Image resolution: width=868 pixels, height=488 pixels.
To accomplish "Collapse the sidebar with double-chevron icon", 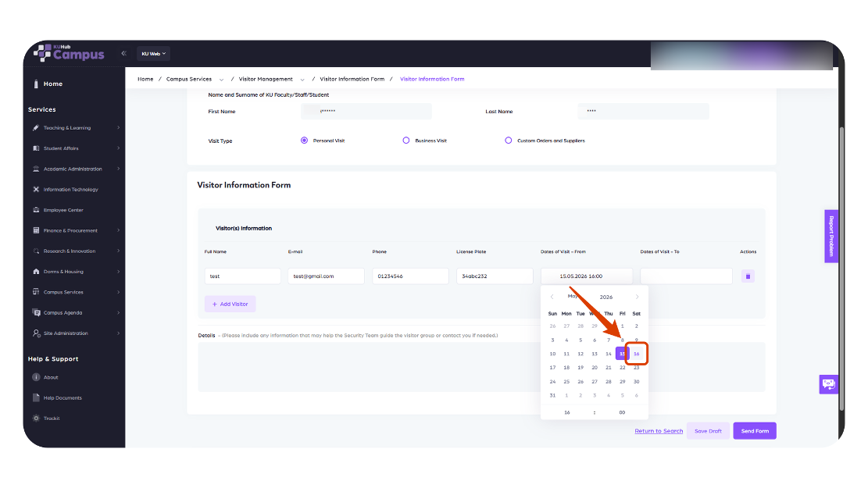I will pyautogui.click(x=124, y=54).
